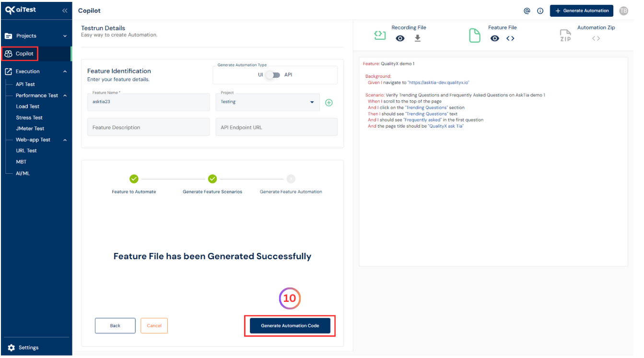Viewport: 644px width, 358px height.
Task: Click the Generate Feature Scenarios checkmark
Action: pos(212,179)
